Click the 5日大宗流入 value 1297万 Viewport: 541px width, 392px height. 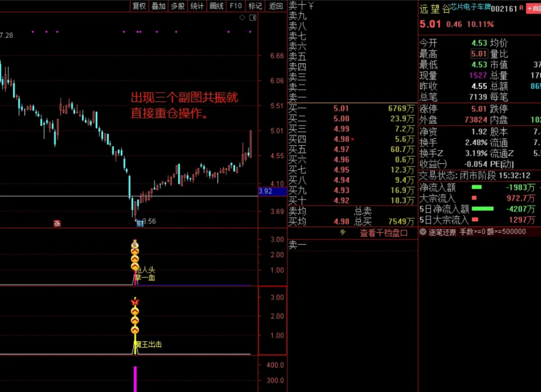[522, 220]
